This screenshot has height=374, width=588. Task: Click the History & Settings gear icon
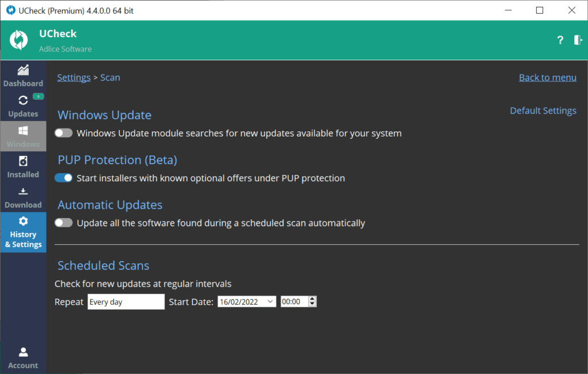point(23,221)
